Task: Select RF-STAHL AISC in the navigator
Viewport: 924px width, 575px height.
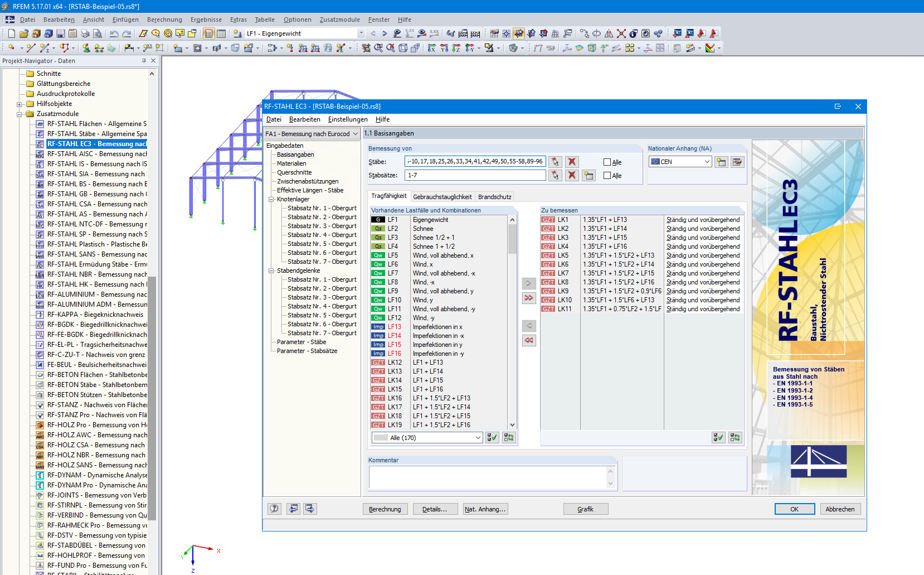Action: tap(97, 154)
